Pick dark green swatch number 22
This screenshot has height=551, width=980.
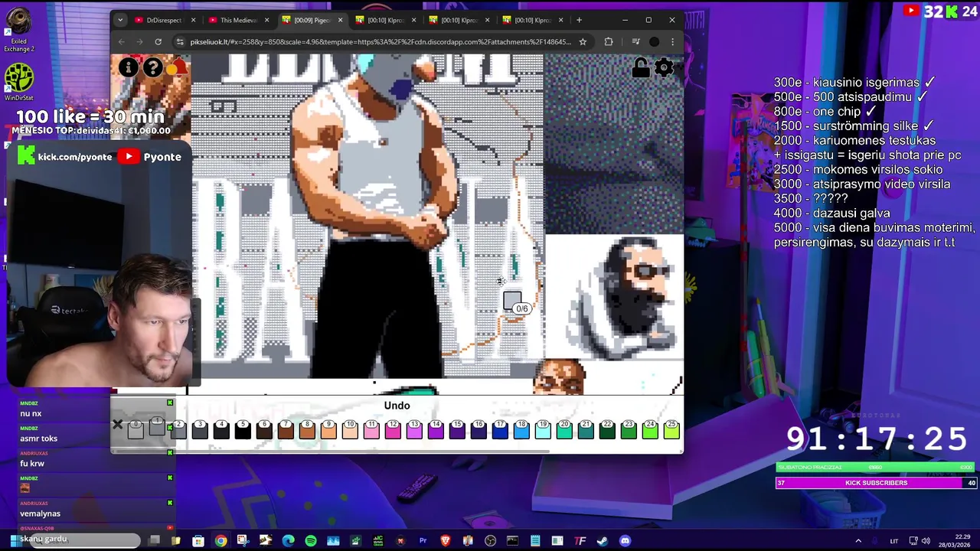(607, 430)
